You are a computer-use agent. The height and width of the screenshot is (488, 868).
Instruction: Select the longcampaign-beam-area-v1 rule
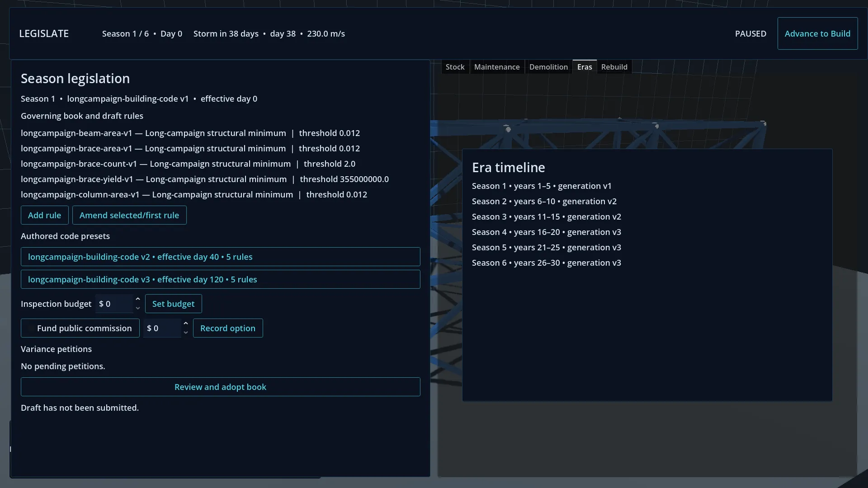pyautogui.click(x=190, y=133)
